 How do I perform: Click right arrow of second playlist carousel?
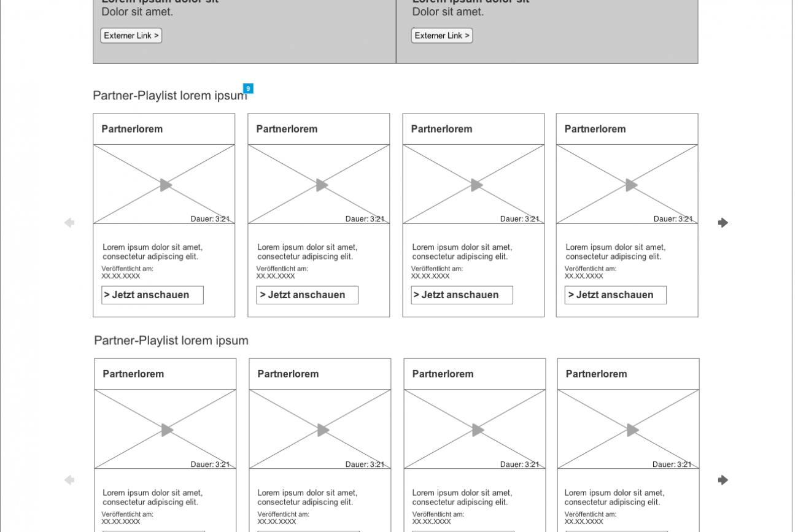pos(722,480)
